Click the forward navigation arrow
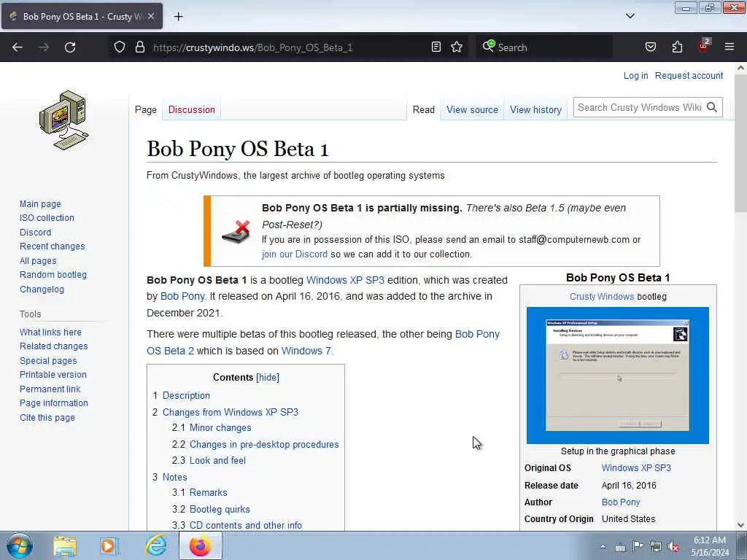The image size is (747, 560). 44,47
